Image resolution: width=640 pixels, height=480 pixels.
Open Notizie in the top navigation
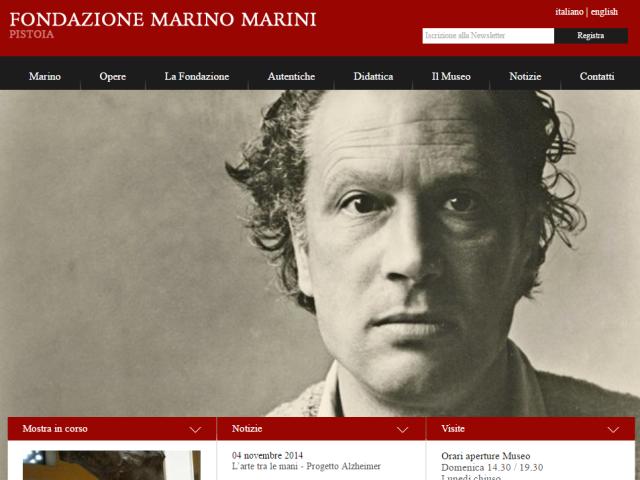(525, 76)
